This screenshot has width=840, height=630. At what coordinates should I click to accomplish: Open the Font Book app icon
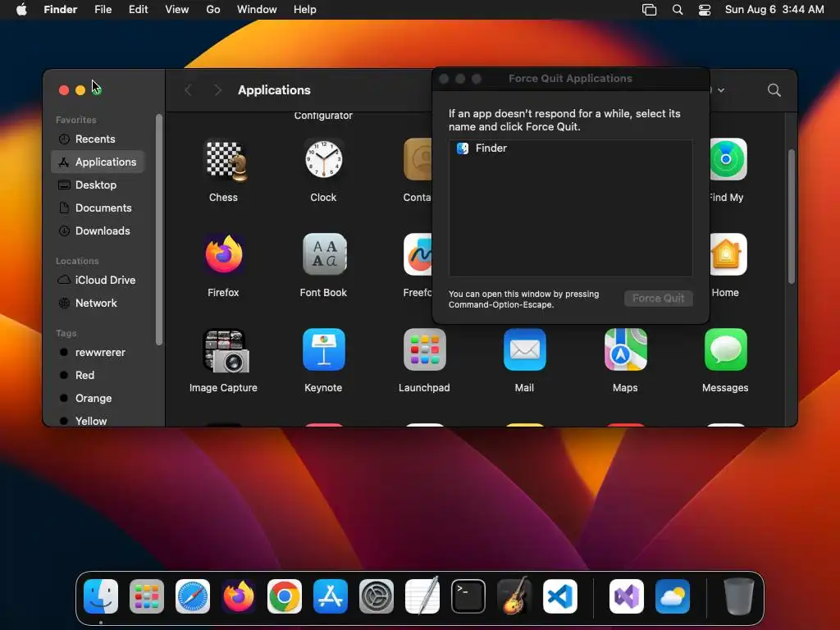pyautogui.click(x=324, y=254)
